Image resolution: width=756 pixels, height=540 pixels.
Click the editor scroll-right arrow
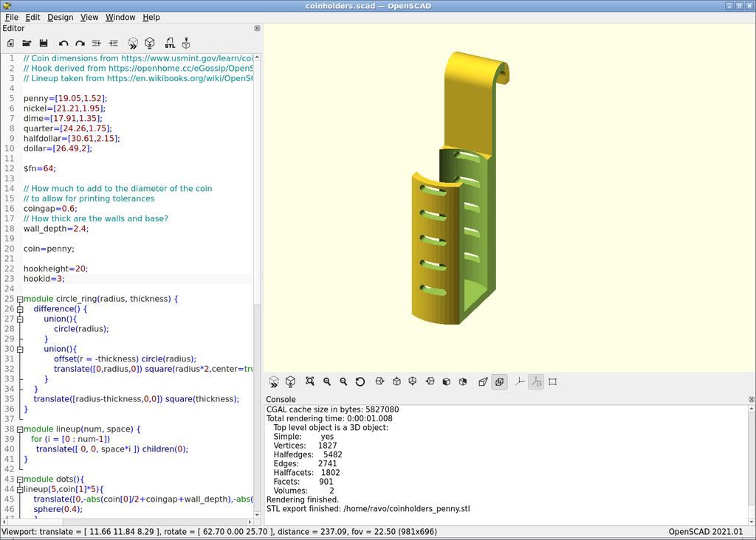tap(250, 522)
